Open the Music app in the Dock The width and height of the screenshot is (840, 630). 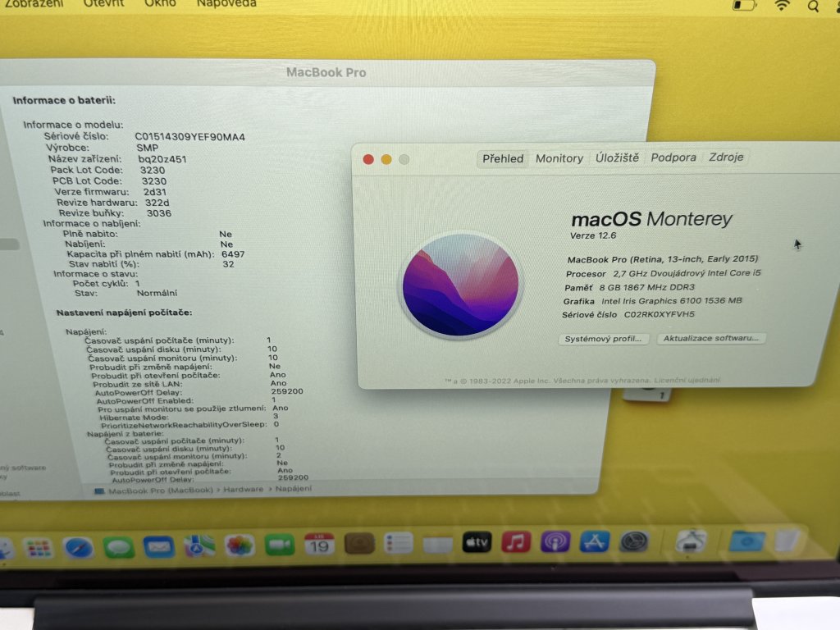516,542
